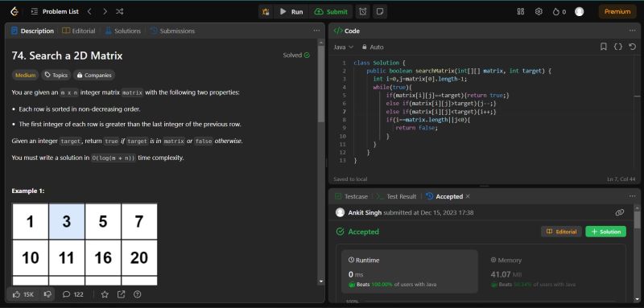Screen dimensions: 644x308
Task: Toggle the star favorite for this problem
Action: point(105,294)
